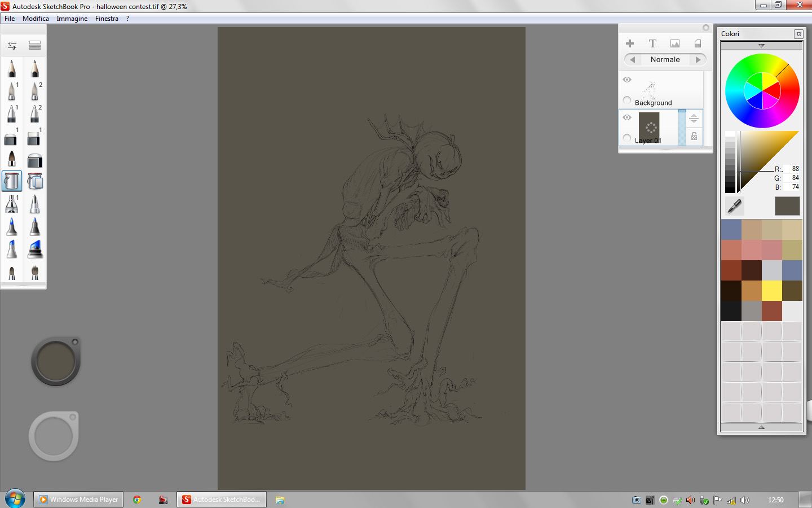Pick the yellow swatch in palette
This screenshot has width=812, height=508.
tap(771, 291)
